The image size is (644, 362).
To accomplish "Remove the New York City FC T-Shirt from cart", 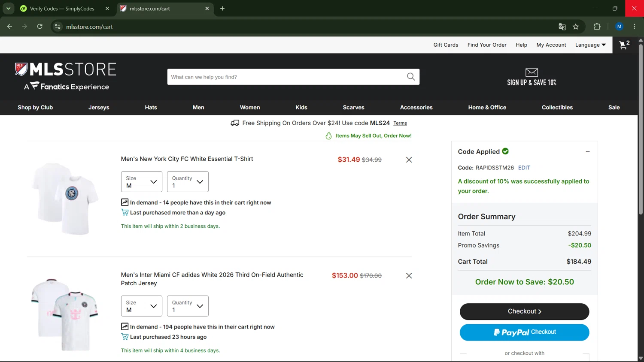I will 409,160.
